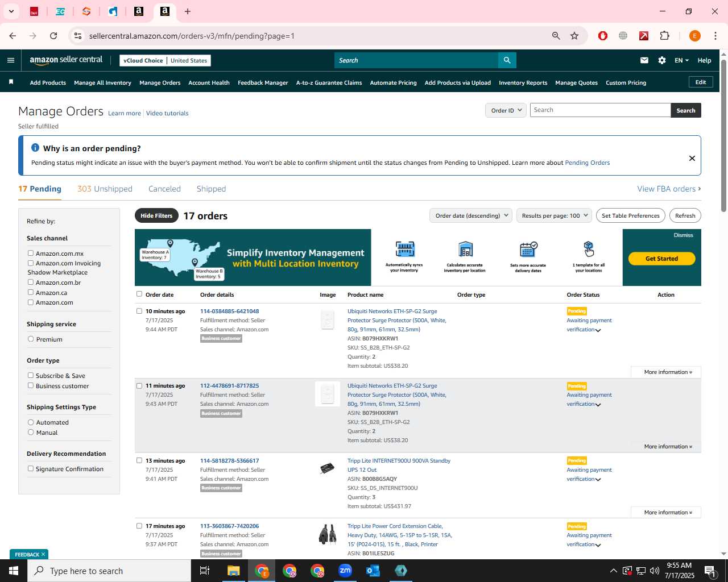Open the View FBA orders link
Viewport: 728px width, 582px height.
tap(669, 189)
